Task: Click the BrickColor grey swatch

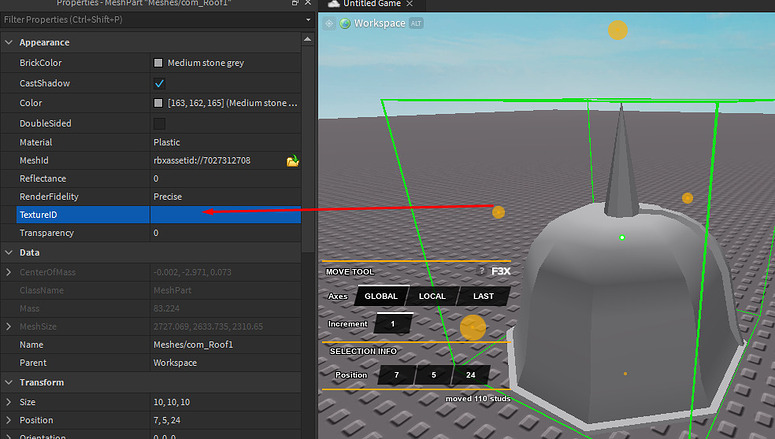Action: point(158,63)
